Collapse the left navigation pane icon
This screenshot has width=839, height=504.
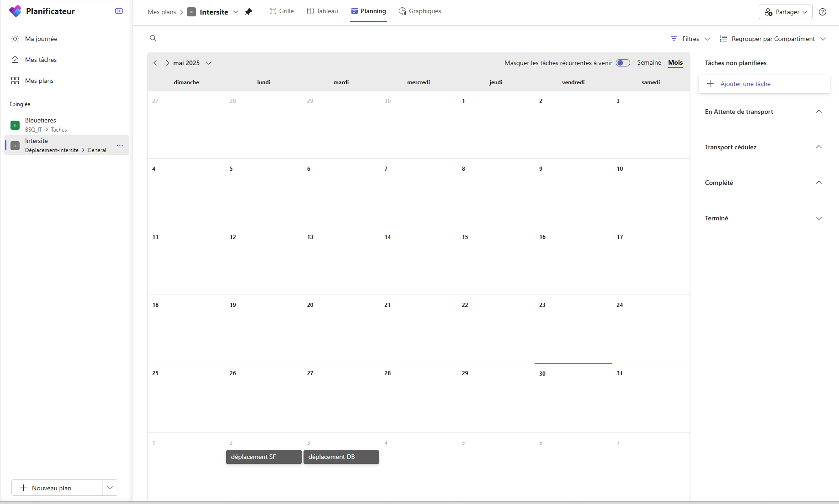pyautogui.click(x=119, y=11)
